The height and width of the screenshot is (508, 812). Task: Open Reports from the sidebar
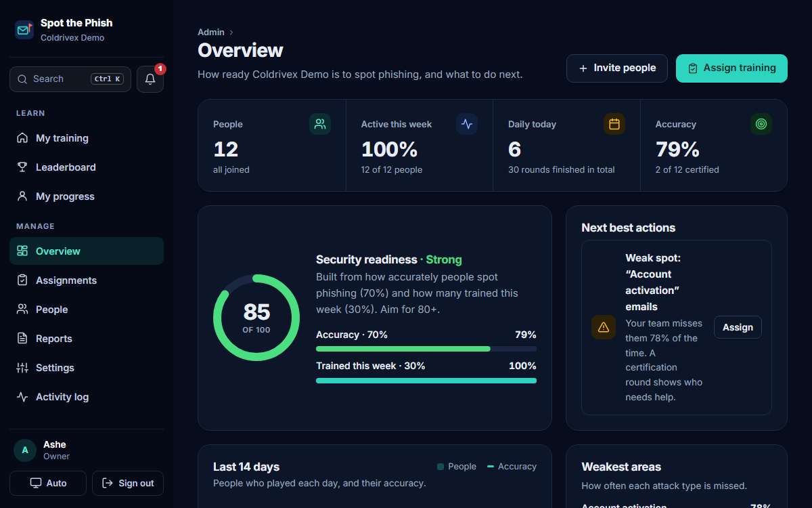pyautogui.click(x=87, y=339)
